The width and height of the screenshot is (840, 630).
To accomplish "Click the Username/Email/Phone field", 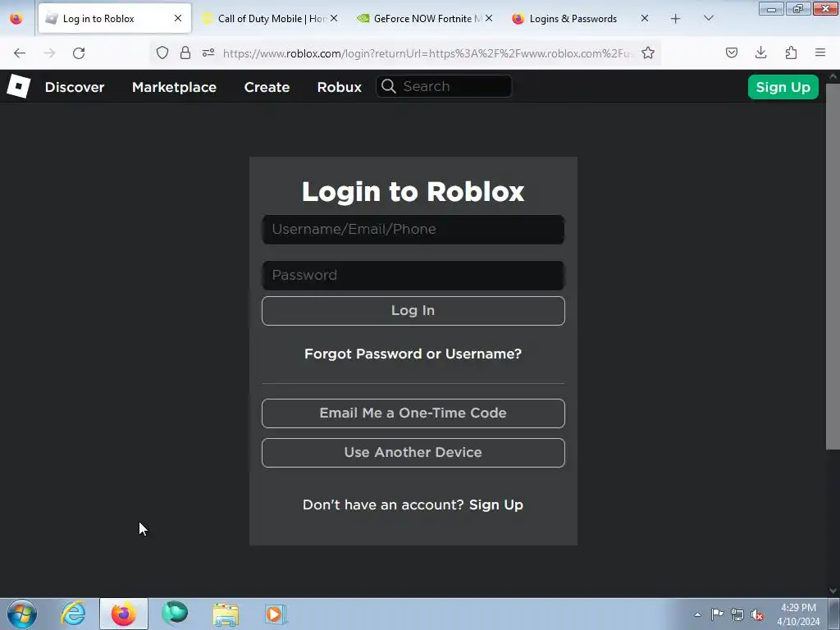I will click(413, 230).
